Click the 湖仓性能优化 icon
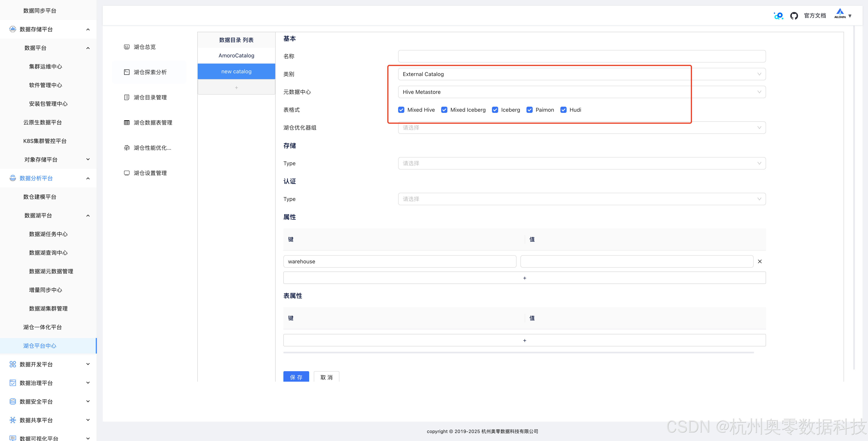Viewport: 868px width, 441px height. (127, 148)
